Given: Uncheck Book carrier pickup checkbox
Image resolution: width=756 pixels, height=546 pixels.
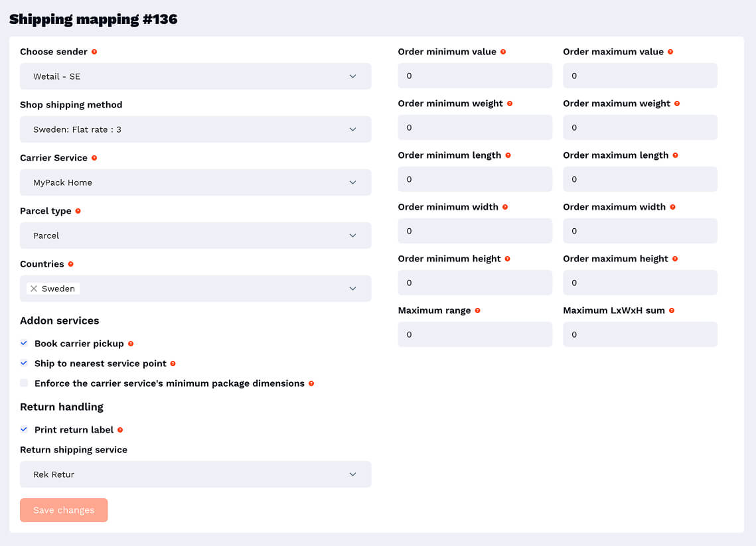Looking at the screenshot, I should tap(24, 344).
